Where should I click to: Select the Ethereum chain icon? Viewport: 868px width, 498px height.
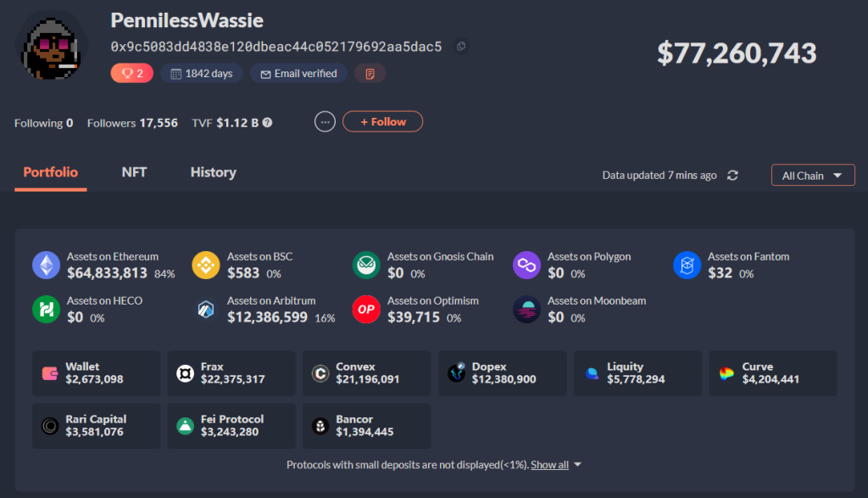pos(47,265)
